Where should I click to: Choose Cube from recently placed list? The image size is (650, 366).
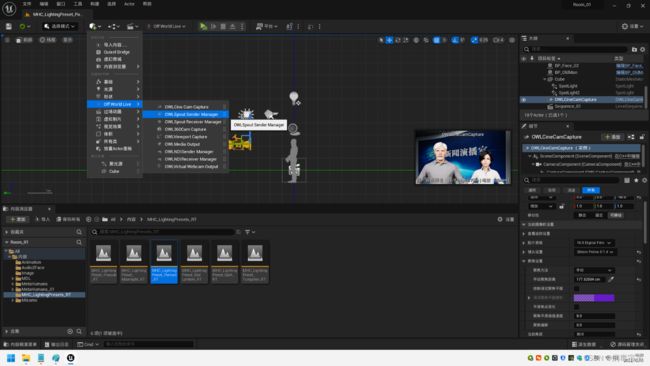(x=115, y=171)
